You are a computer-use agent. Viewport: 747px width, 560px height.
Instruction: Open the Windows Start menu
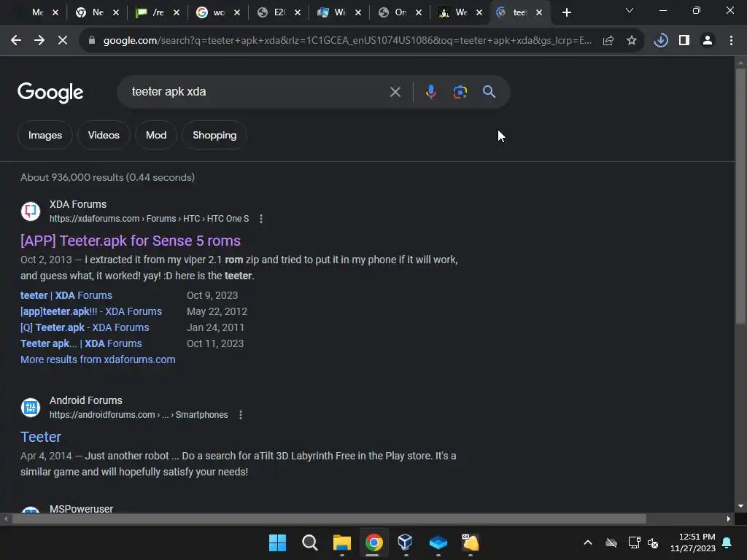(x=277, y=542)
